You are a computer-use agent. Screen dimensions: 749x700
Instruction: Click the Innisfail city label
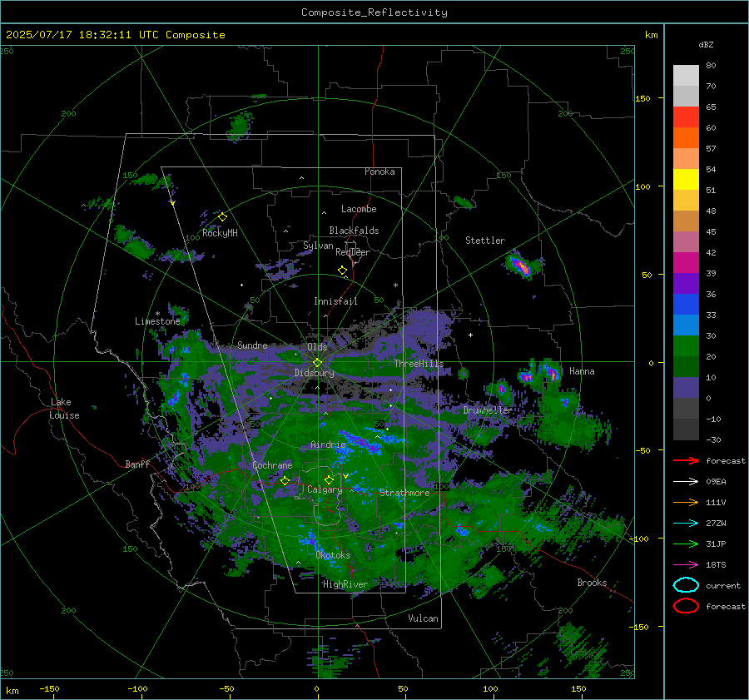pyautogui.click(x=335, y=301)
